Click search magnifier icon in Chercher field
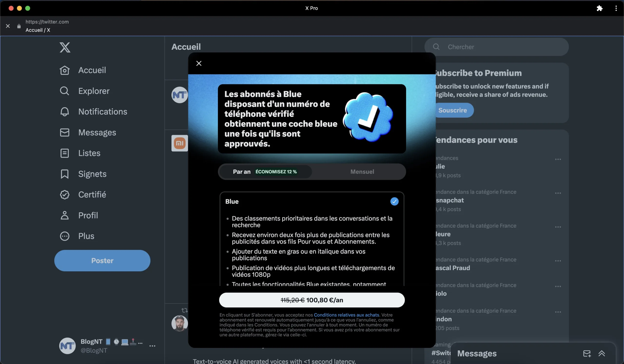The image size is (624, 364). click(436, 47)
